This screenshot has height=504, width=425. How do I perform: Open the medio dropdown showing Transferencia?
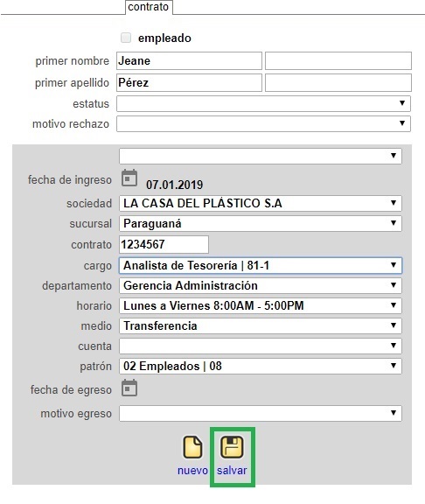coord(261,325)
